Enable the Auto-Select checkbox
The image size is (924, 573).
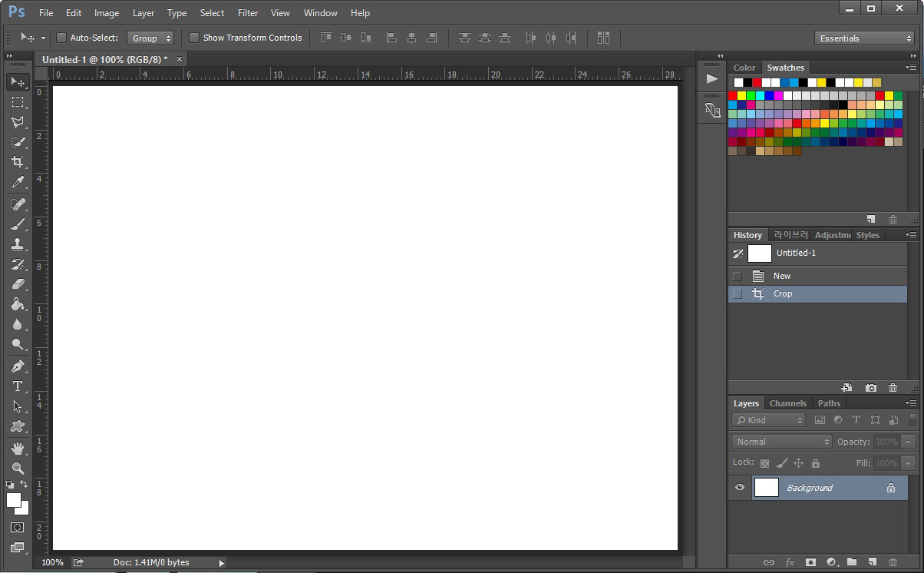point(61,38)
